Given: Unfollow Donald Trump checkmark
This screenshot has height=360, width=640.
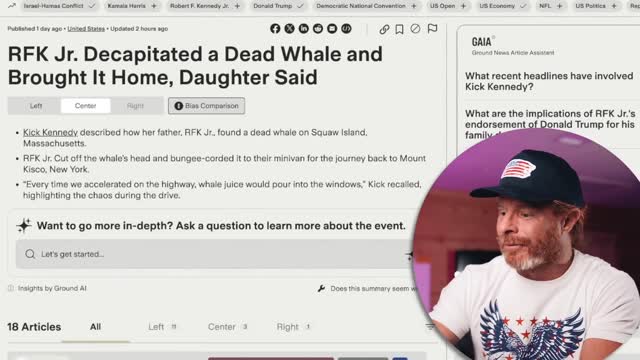Looking at the screenshot, I should 300,6.
